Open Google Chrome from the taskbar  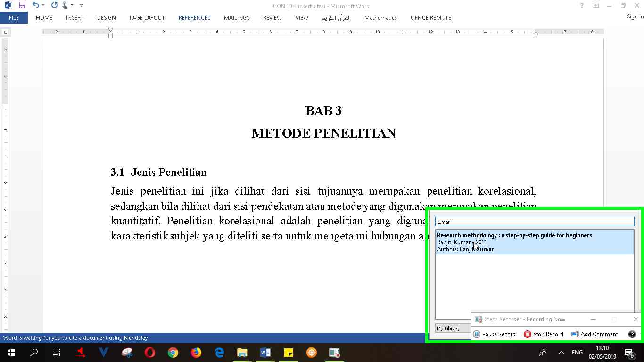tap(173, 353)
